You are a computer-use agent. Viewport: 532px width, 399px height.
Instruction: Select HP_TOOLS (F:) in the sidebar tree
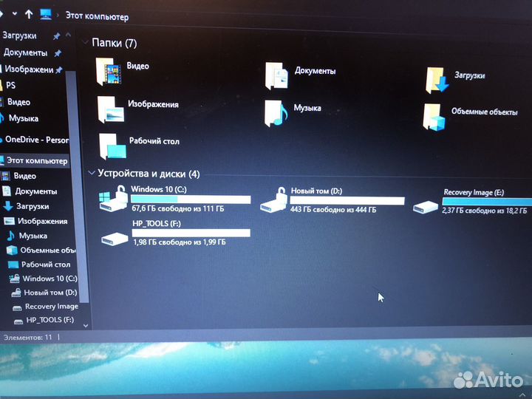(x=50, y=320)
